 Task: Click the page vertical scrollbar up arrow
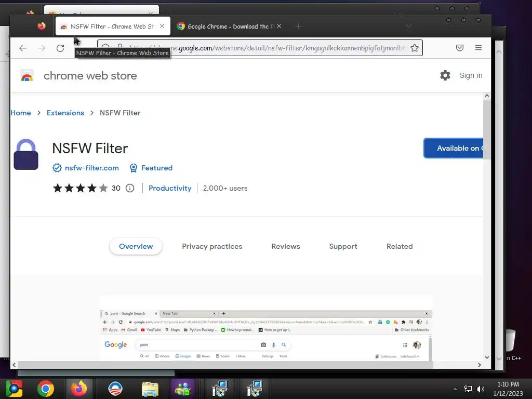pos(487,96)
